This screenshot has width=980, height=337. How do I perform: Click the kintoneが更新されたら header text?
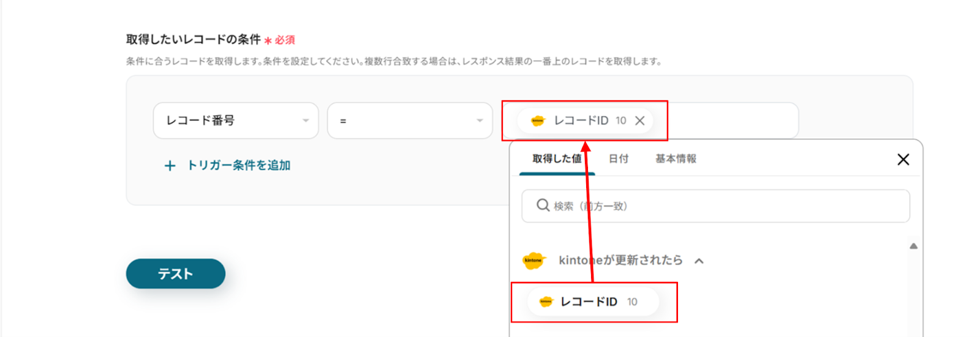coord(620,261)
